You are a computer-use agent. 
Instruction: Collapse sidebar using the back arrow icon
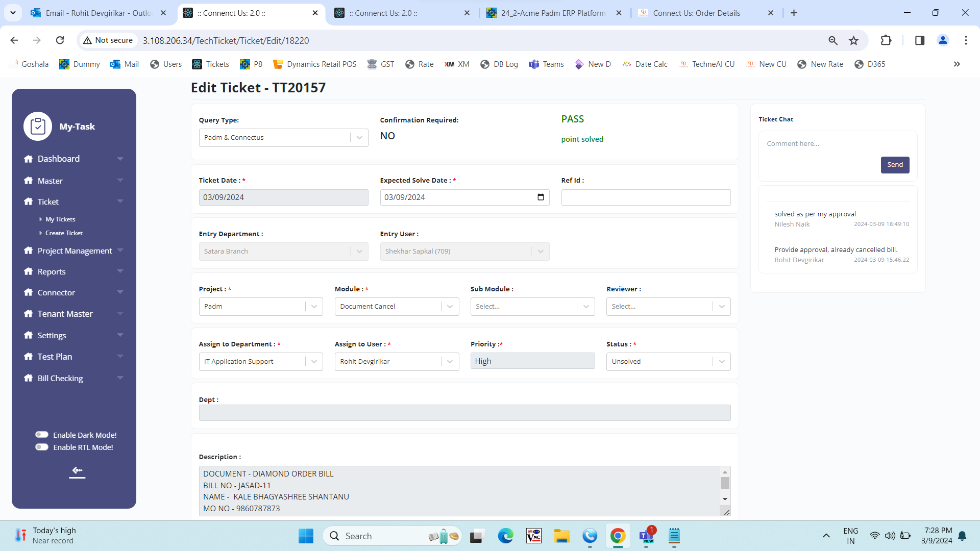78,470
